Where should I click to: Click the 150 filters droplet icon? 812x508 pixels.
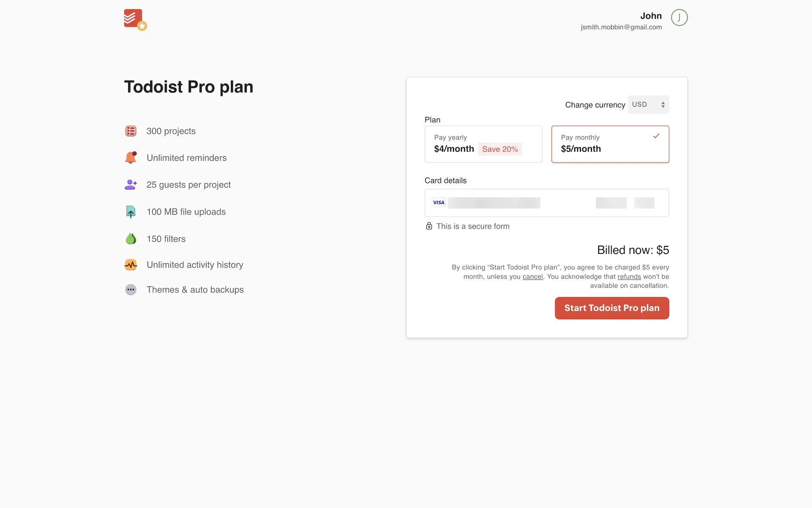(131, 239)
